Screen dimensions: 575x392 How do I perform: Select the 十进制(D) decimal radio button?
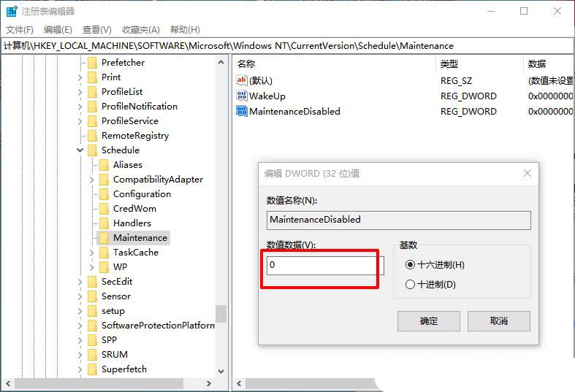click(x=410, y=284)
